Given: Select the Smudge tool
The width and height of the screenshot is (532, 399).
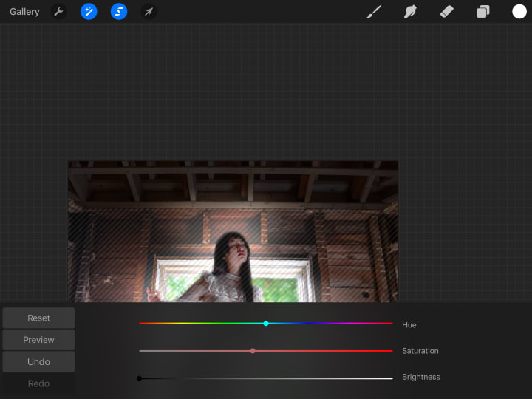Looking at the screenshot, I should (411, 12).
